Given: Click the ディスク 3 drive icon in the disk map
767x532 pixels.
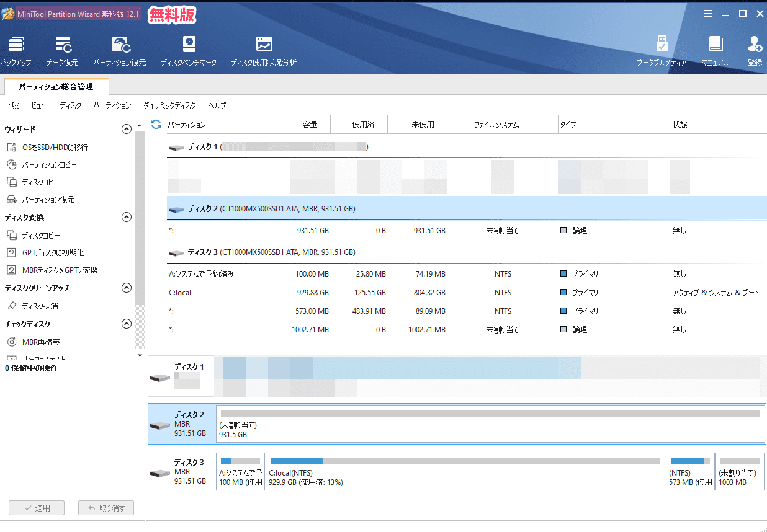Looking at the screenshot, I should 160,474.
